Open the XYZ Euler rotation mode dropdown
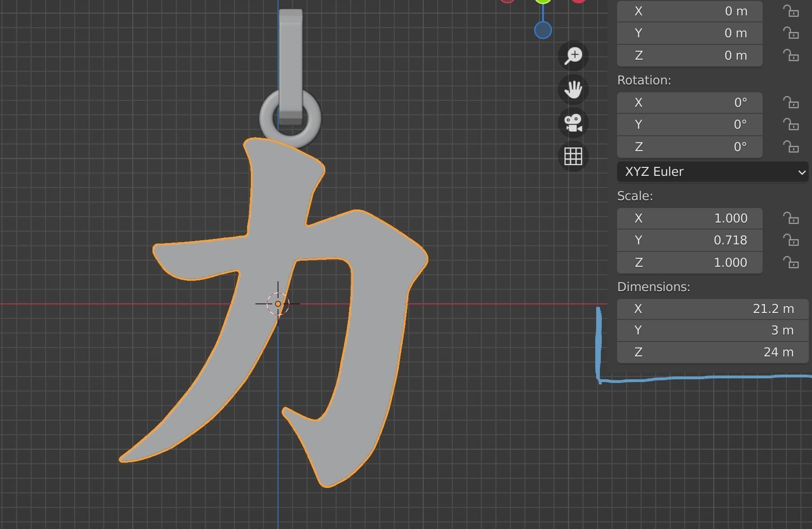Viewport: 812px width, 529px height. coord(712,172)
